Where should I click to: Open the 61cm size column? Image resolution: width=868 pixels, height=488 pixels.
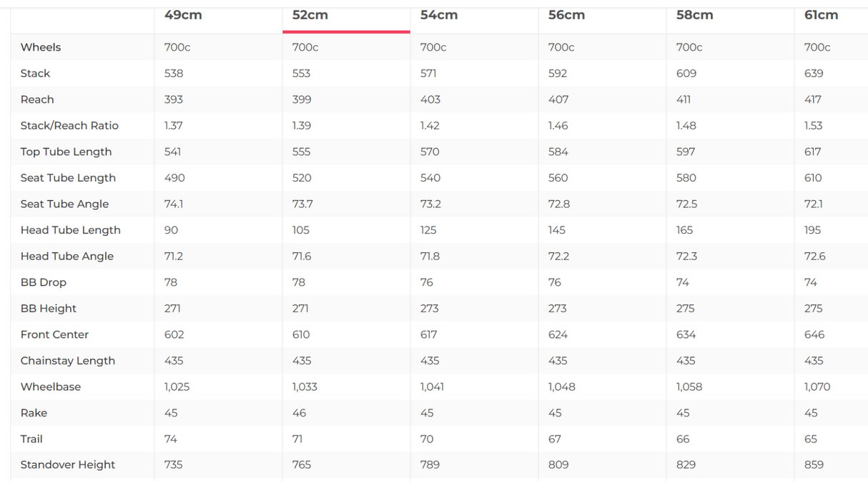point(821,15)
